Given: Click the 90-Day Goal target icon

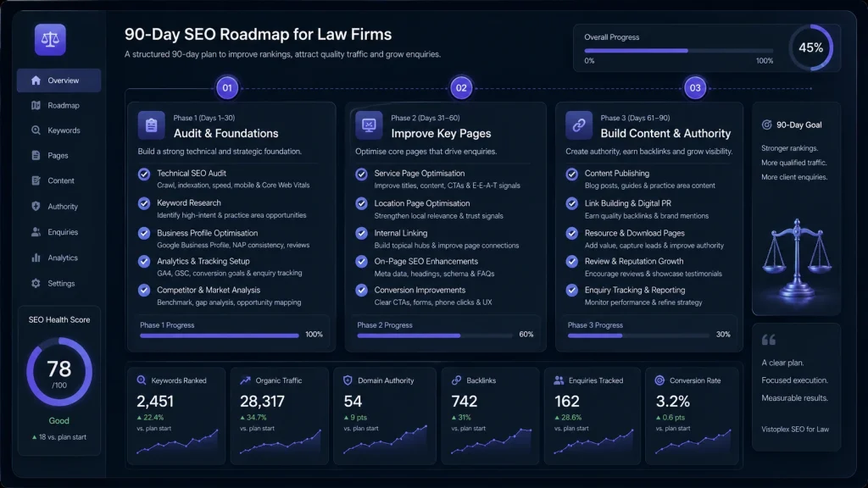Looking at the screenshot, I should tap(766, 125).
